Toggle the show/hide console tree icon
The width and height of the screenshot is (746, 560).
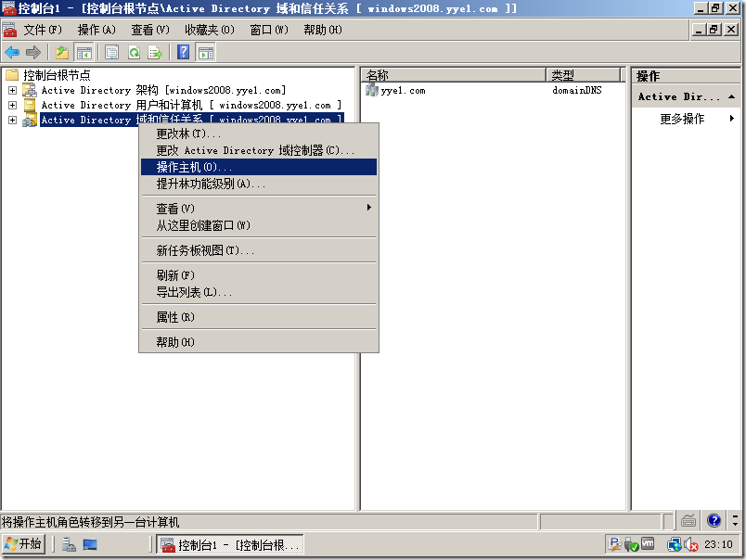pyautogui.click(x=84, y=52)
